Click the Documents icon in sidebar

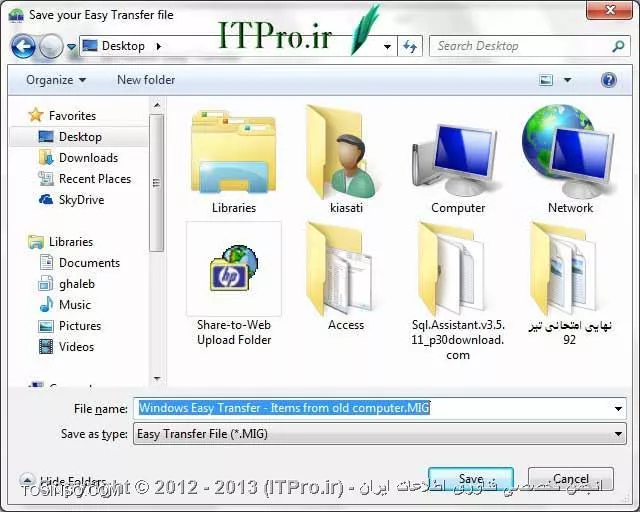point(46,262)
